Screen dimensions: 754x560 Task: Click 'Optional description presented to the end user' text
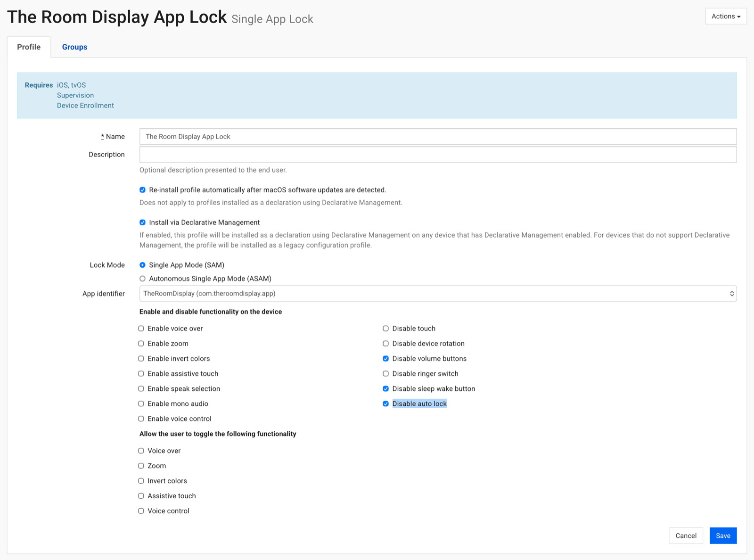tap(213, 170)
